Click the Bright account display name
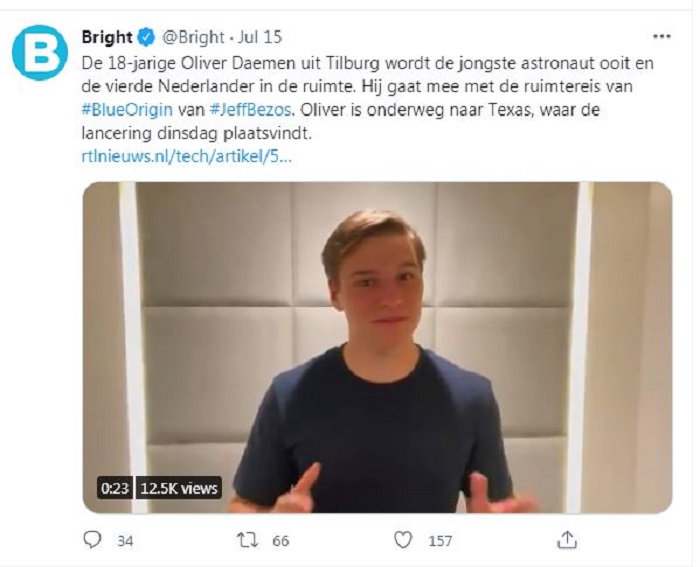 pyautogui.click(x=107, y=38)
